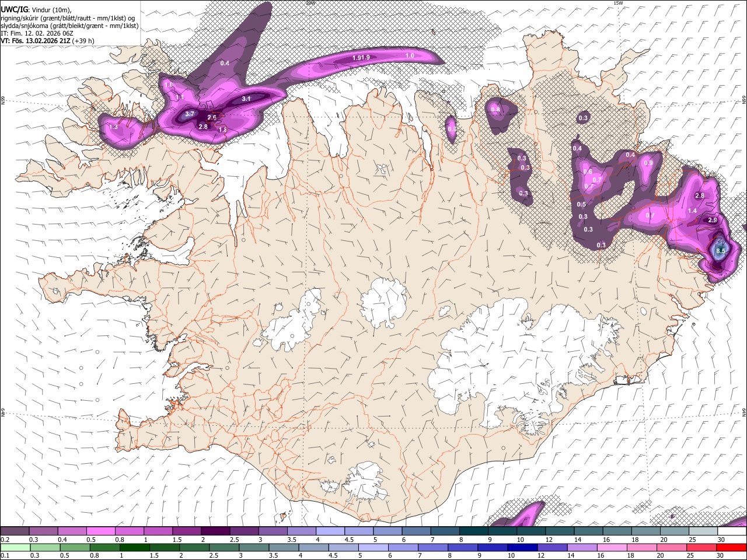Click the 3.1 value on the northwest band
The image size is (747, 560).
click(246, 99)
